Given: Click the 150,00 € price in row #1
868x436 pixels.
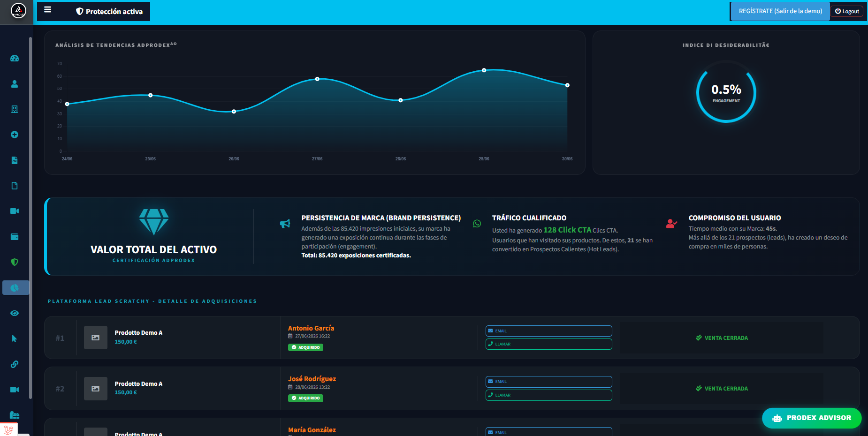Looking at the screenshot, I should pos(126,342).
